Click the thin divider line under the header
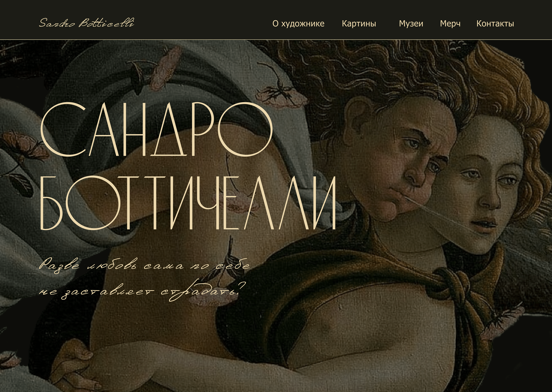The height and width of the screenshot is (392, 552). [276, 39]
